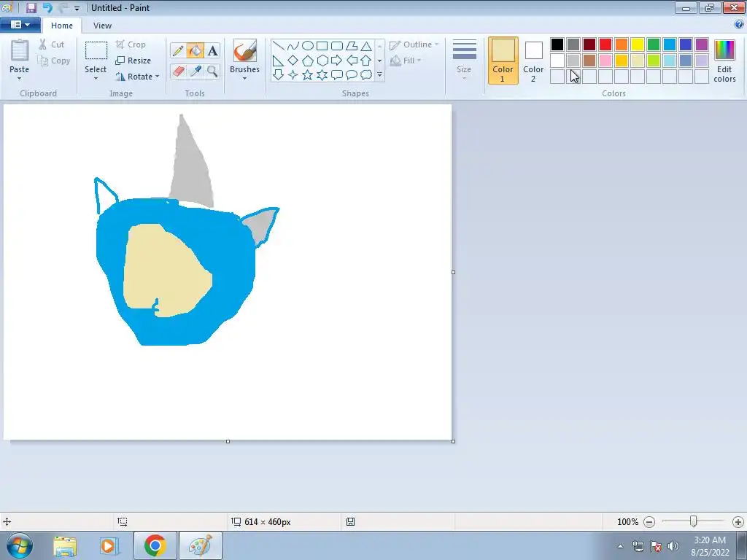Choose the Up arrow shape
The height and width of the screenshot is (560, 747).
(x=366, y=61)
